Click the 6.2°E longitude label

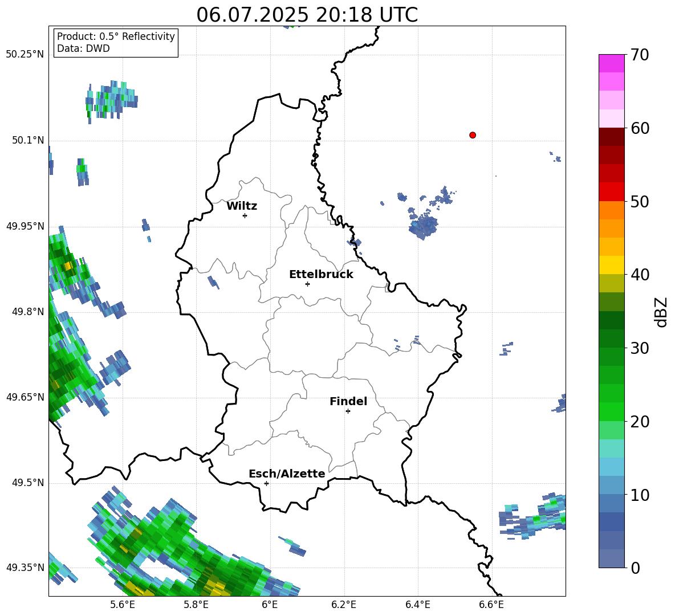[x=344, y=605]
